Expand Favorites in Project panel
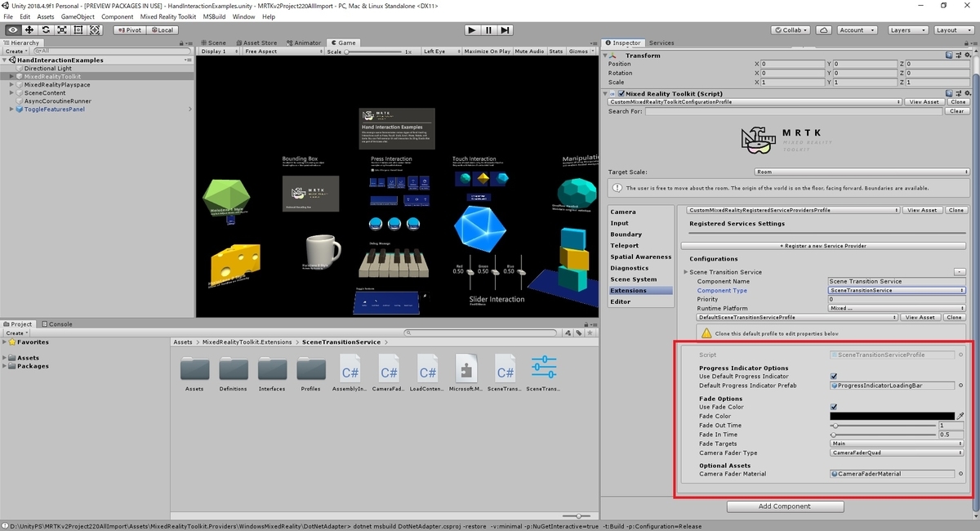 tap(6, 342)
